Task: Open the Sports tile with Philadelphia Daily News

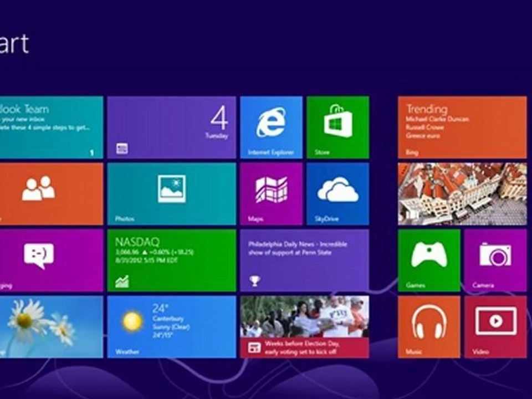Action: [304, 260]
